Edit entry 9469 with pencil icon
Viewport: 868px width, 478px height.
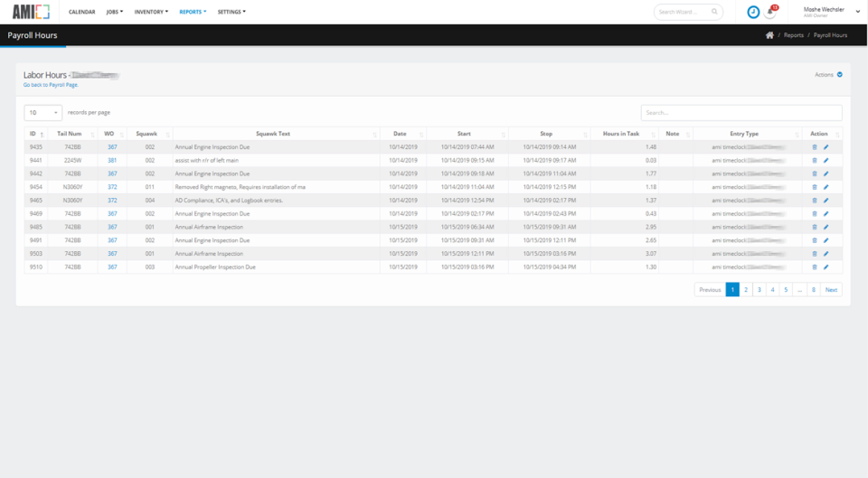[826, 213]
